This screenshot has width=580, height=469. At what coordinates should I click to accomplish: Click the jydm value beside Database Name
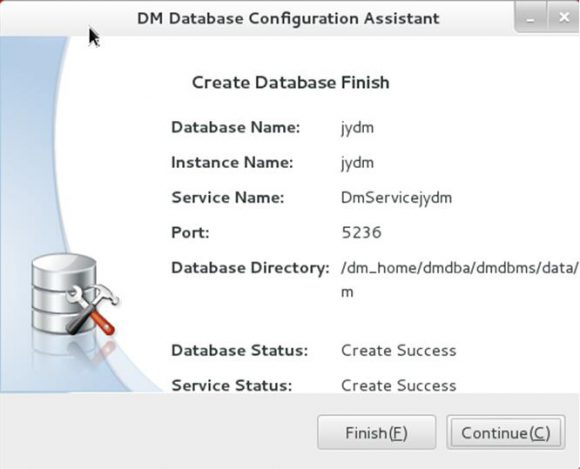point(357,128)
